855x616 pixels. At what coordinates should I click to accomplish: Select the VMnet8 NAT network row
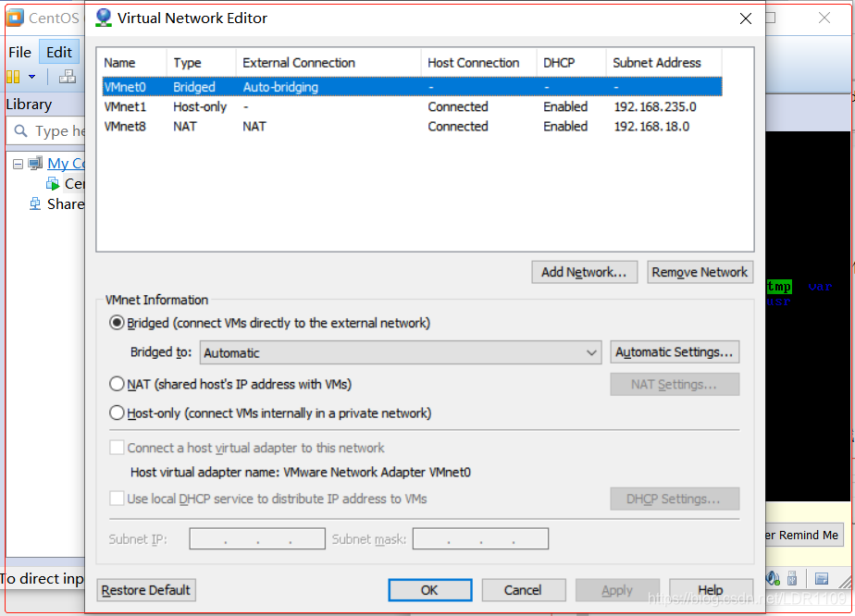(413, 127)
